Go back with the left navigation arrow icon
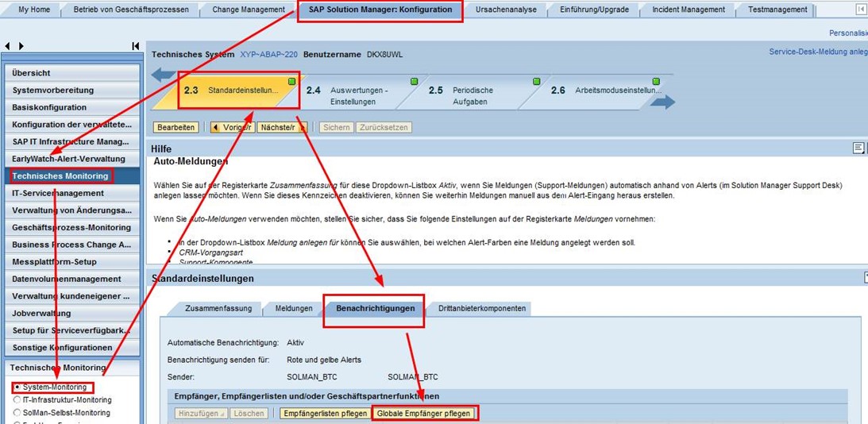The height and width of the screenshot is (424, 868). (x=6, y=46)
